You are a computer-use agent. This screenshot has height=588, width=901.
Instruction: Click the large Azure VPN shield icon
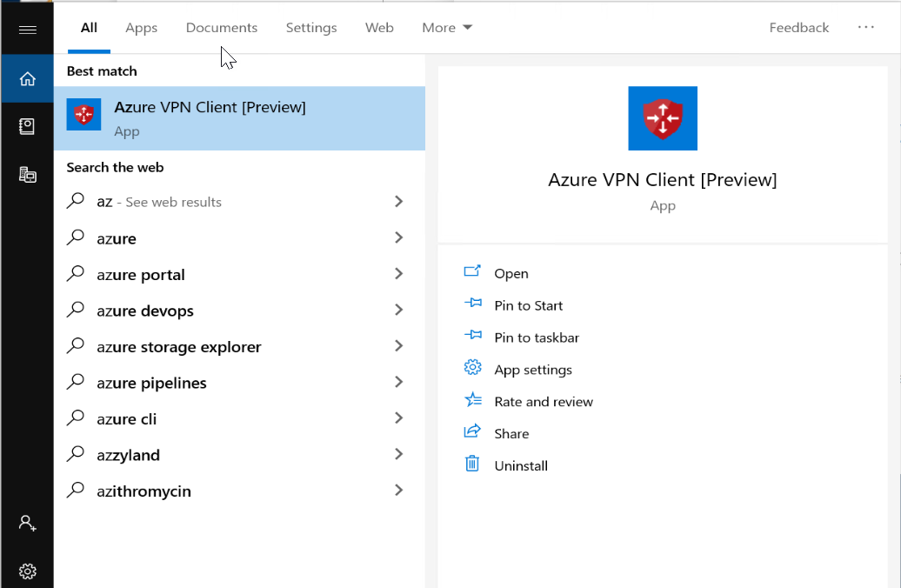point(663,118)
